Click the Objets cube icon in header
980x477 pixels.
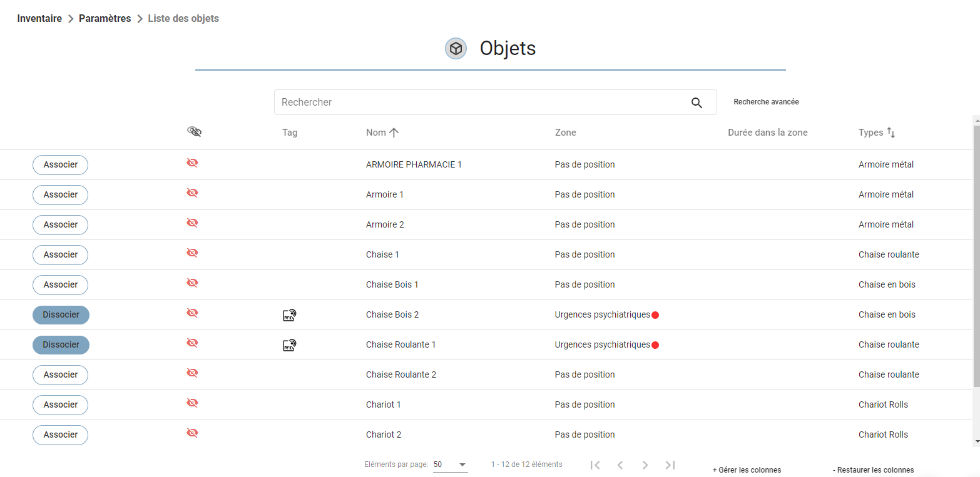click(x=456, y=49)
